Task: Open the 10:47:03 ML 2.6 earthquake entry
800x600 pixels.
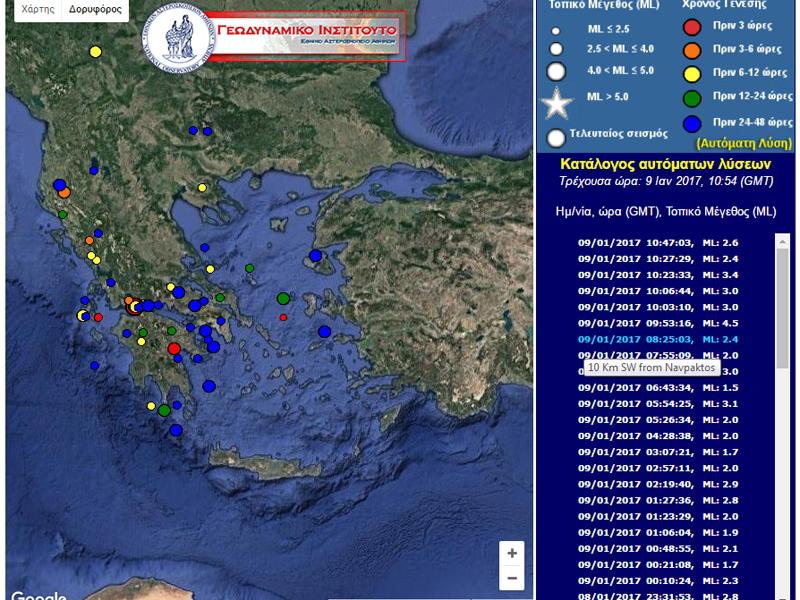Action: click(x=658, y=243)
